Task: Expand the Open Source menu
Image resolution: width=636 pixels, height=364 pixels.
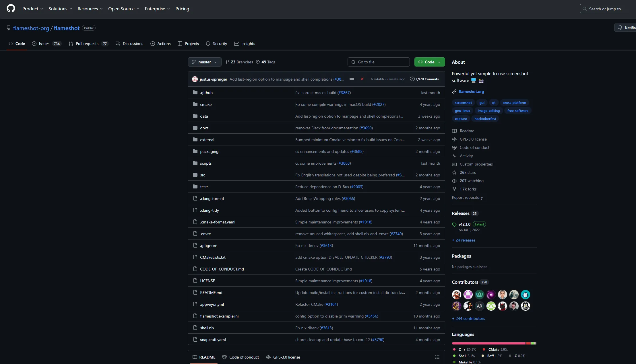Action: tap(124, 9)
